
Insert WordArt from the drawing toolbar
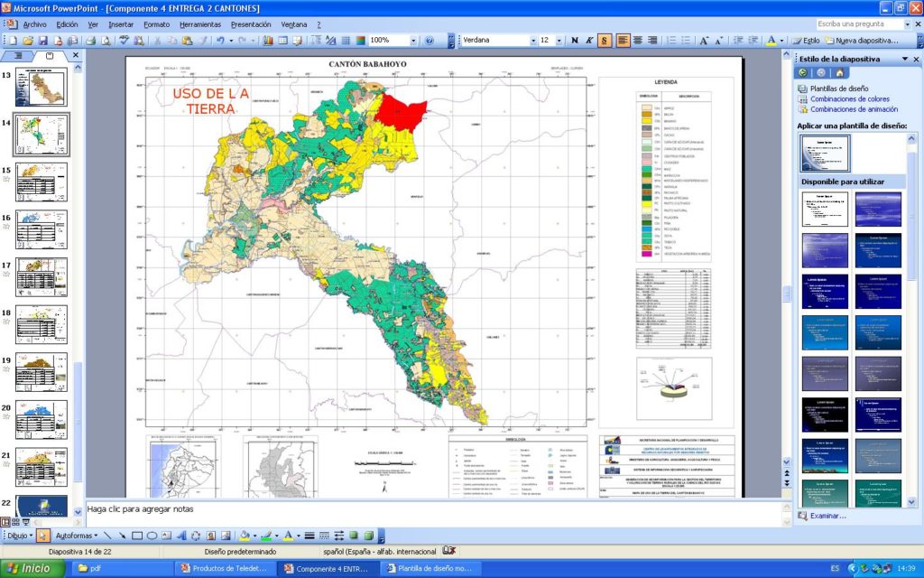coord(181,536)
